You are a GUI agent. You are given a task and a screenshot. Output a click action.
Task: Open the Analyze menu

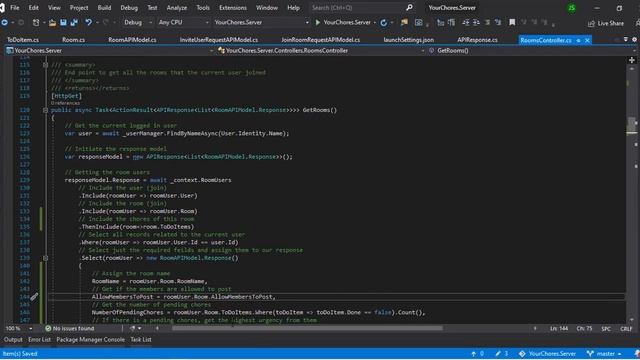pos(176,8)
